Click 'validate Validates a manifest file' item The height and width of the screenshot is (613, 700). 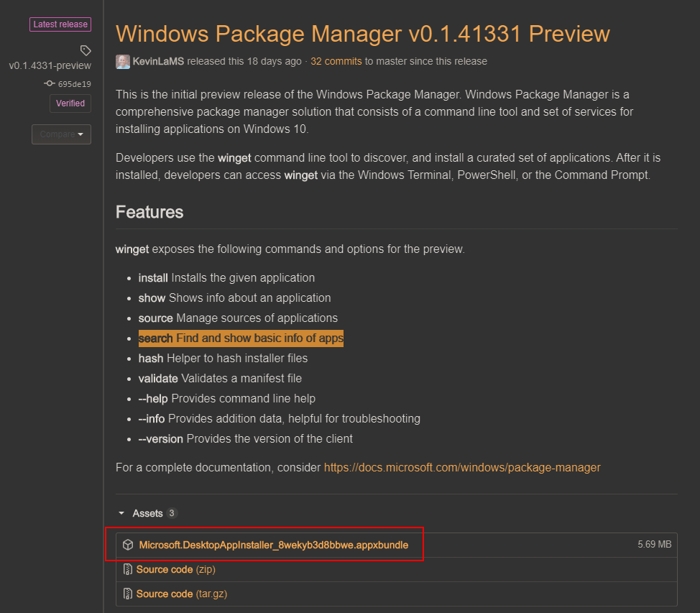(x=220, y=378)
